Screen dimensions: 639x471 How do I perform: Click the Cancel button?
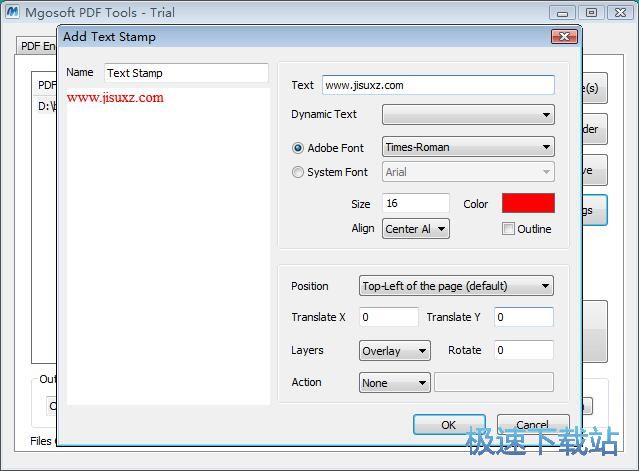(533, 425)
